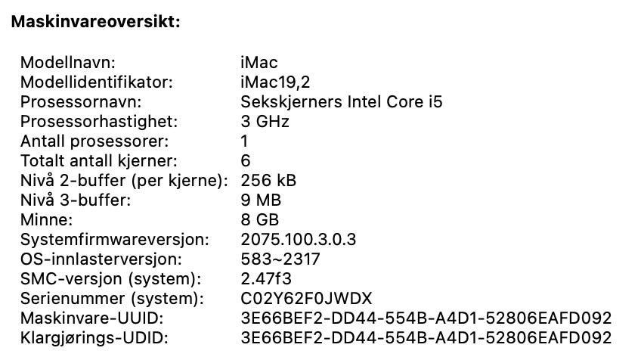Click the 8 GB memory value

click(260, 220)
